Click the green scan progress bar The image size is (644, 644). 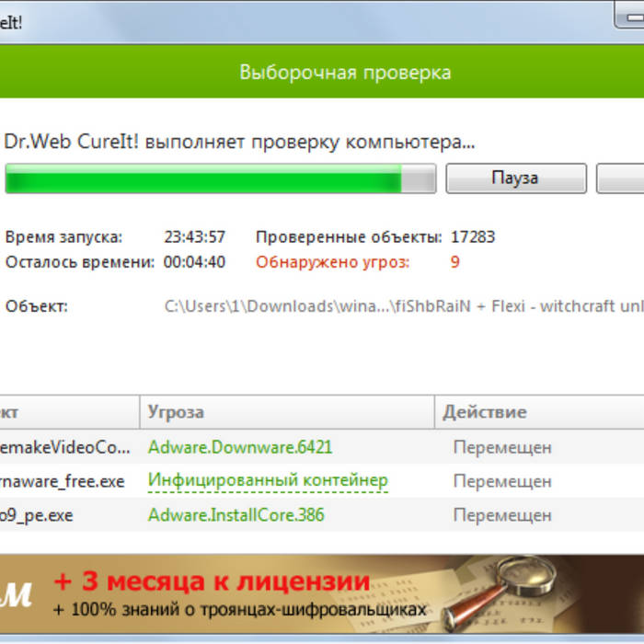point(219,178)
